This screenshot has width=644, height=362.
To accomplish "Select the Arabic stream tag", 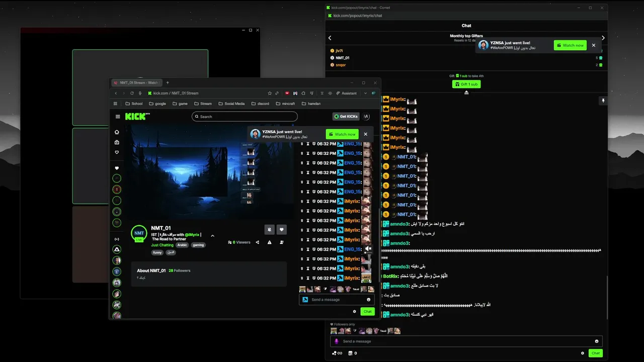I will pyautogui.click(x=182, y=245).
